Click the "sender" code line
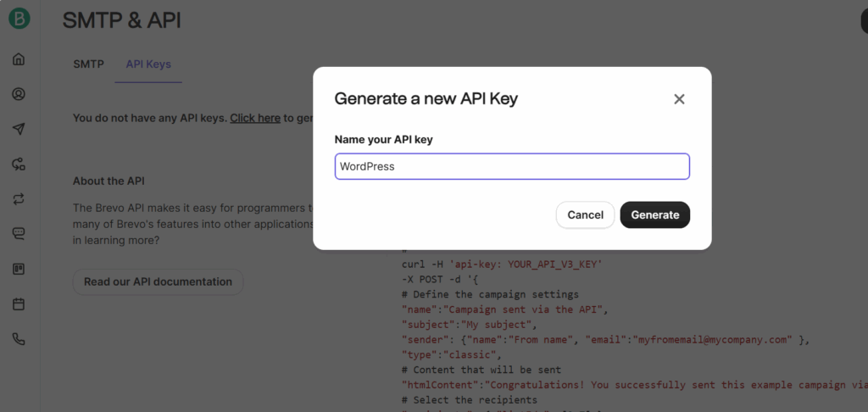This screenshot has height=412, width=868. [x=605, y=339]
